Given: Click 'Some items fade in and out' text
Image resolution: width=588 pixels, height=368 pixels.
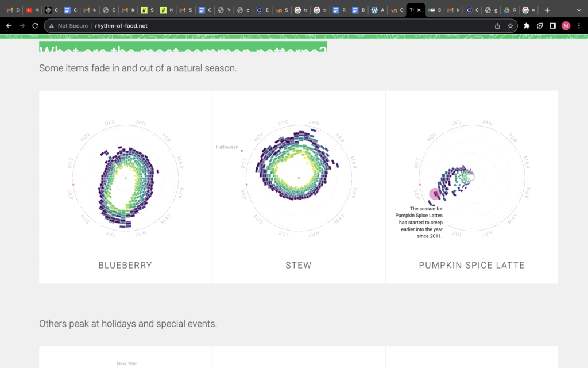Looking at the screenshot, I should 138,68.
